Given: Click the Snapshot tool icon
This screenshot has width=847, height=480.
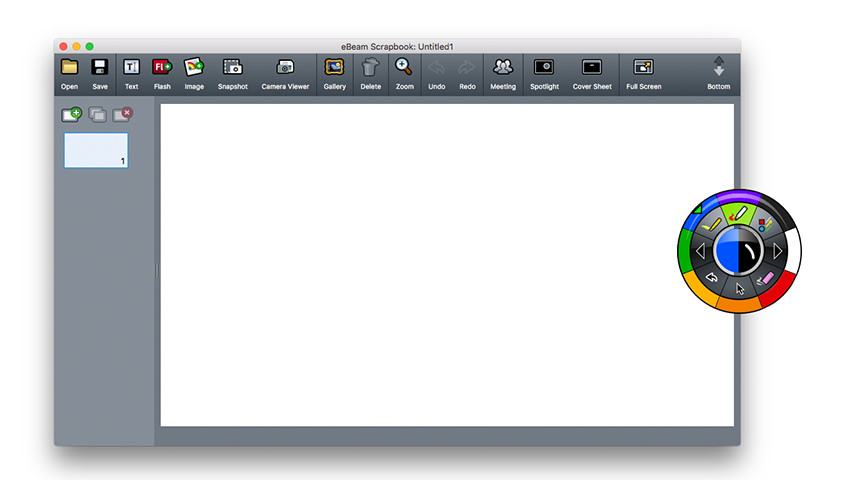Looking at the screenshot, I should click(233, 67).
